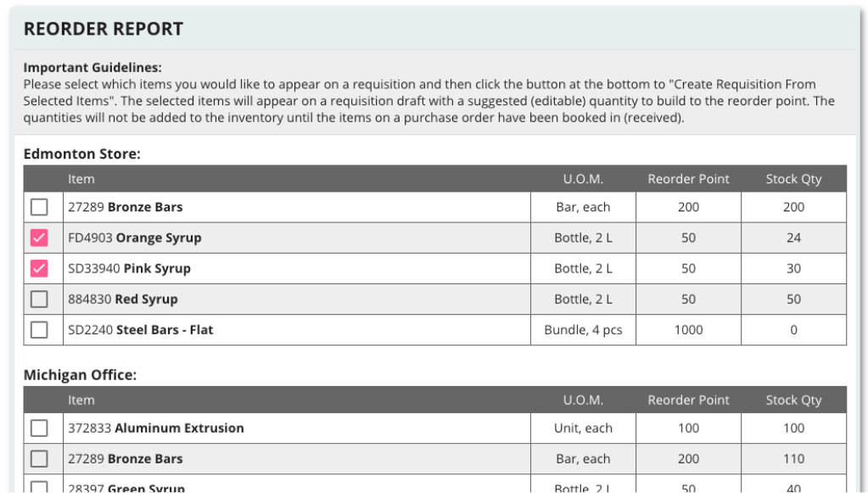Click the Aluminum Extrusion item name
Image resolution: width=868 pixels, height=493 pixels.
point(179,428)
